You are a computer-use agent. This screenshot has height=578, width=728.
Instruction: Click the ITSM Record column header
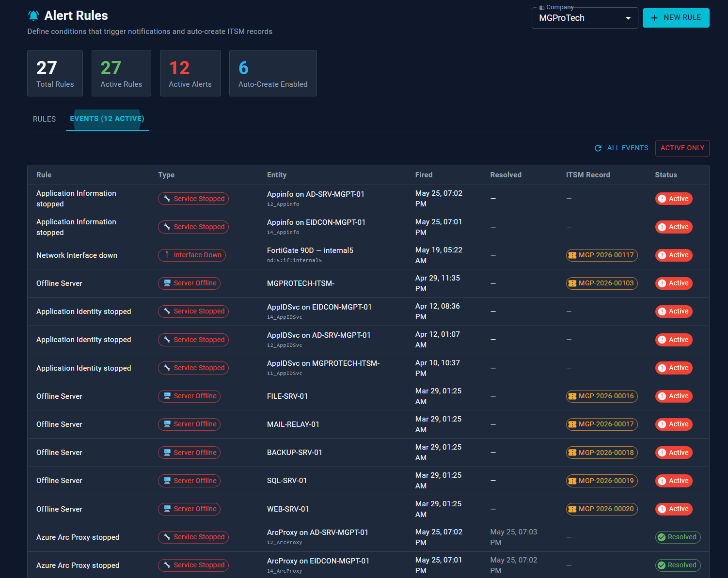pyautogui.click(x=588, y=175)
